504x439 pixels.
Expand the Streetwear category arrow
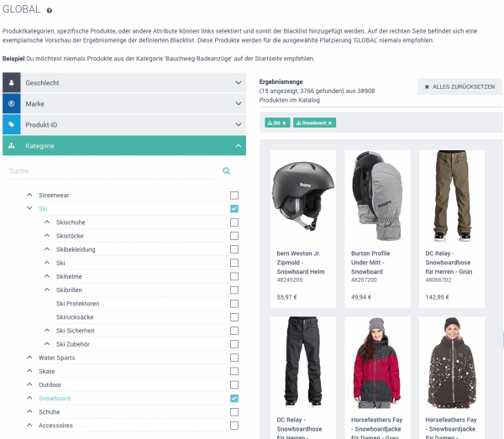(x=29, y=195)
